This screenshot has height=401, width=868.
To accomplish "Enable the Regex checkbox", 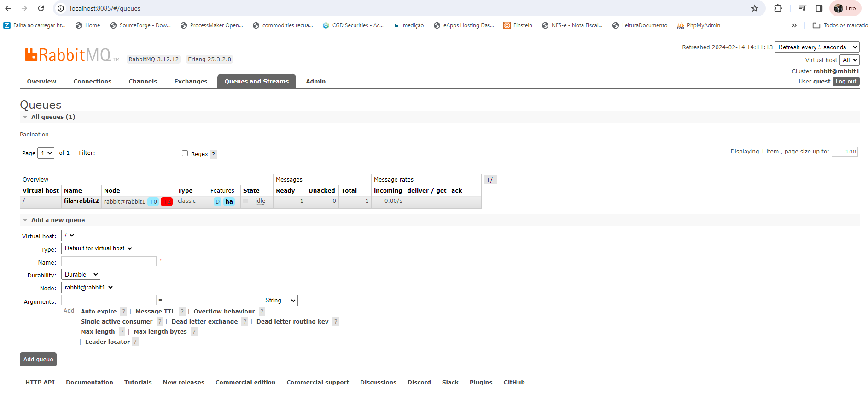I will (x=185, y=153).
